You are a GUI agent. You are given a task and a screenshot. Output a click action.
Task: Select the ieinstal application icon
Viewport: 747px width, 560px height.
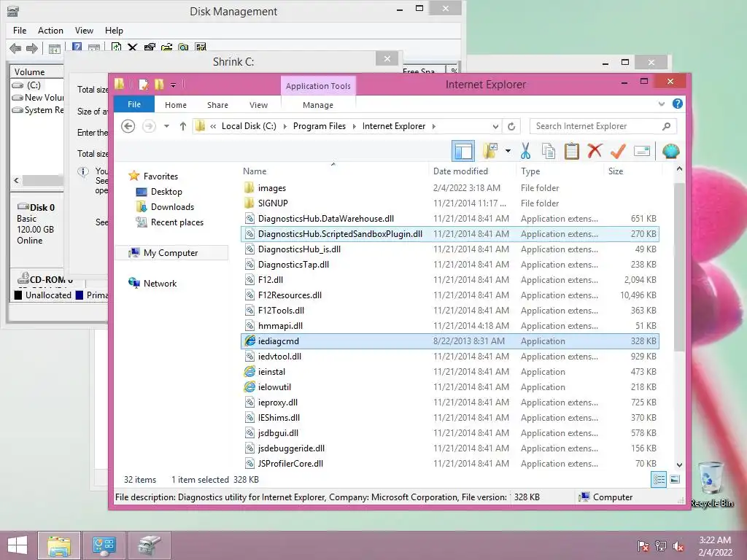tap(249, 371)
